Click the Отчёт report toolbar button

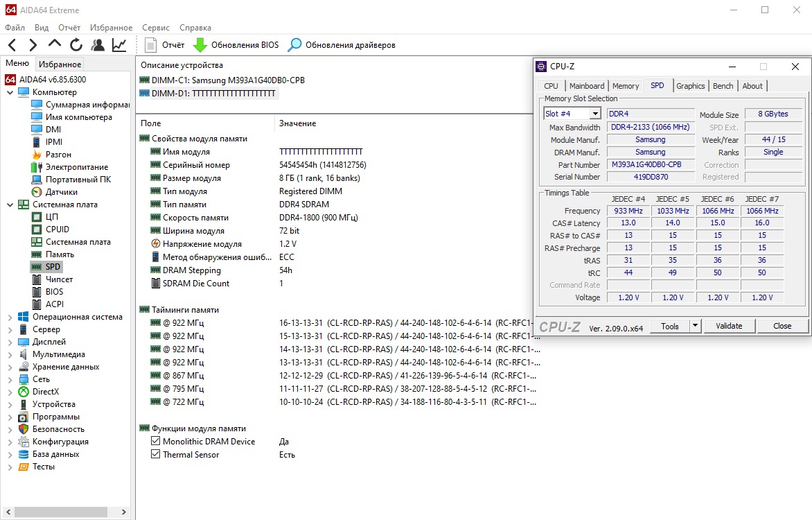point(165,45)
